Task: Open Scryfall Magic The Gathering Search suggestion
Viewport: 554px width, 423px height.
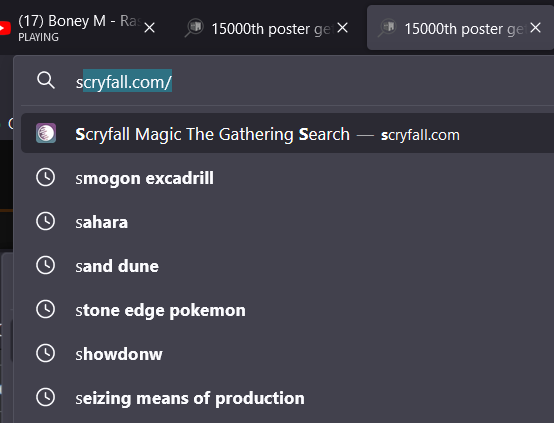Action: [288, 133]
